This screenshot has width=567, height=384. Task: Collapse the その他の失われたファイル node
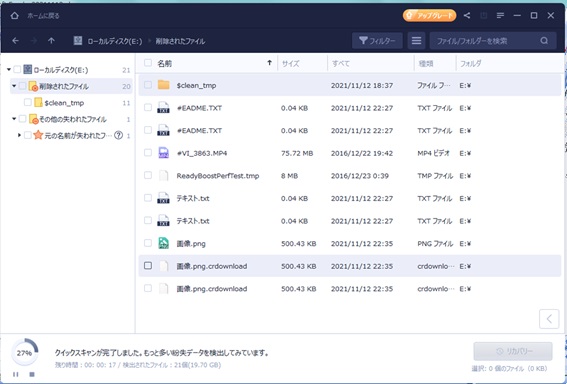click(x=14, y=119)
